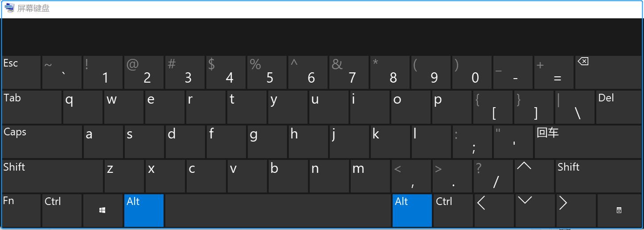Toggle the left Ctrl key
644x230 pixels.
click(62, 210)
